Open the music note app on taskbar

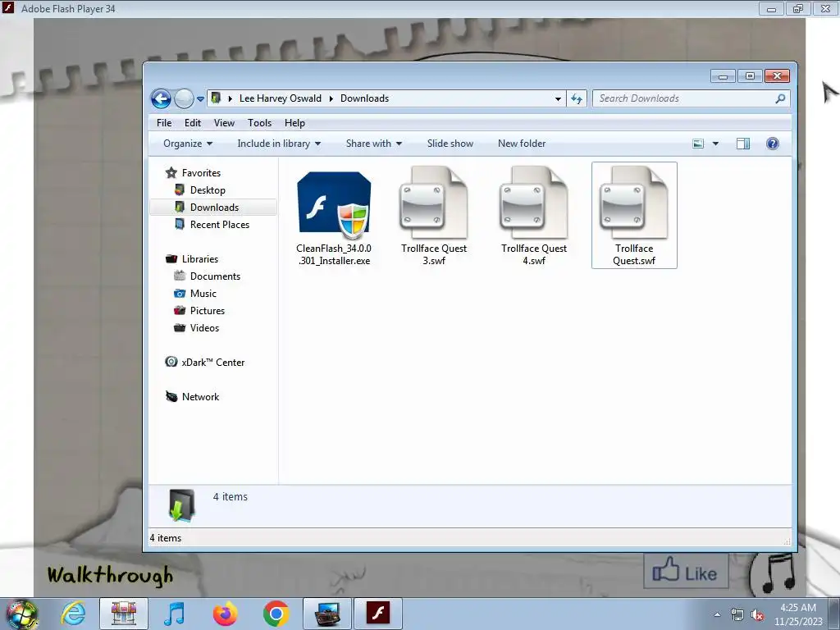pos(174,614)
